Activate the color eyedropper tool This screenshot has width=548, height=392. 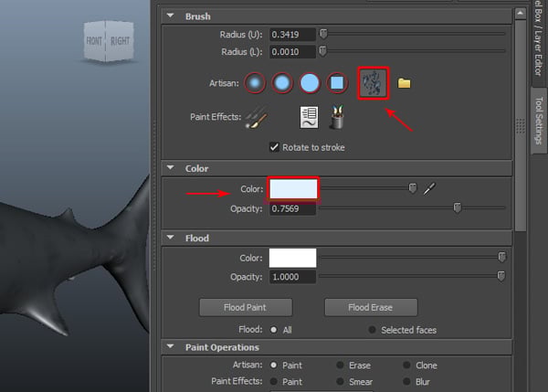pyautogui.click(x=430, y=188)
